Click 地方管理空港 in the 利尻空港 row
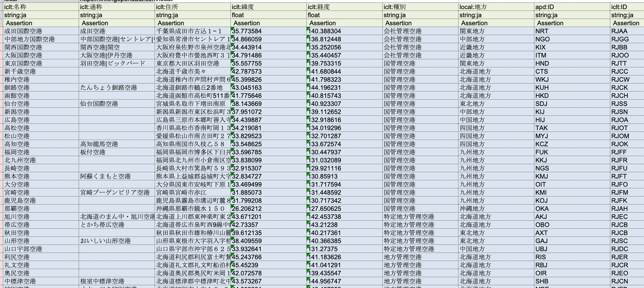This screenshot has width=644, height=288. (x=421, y=257)
